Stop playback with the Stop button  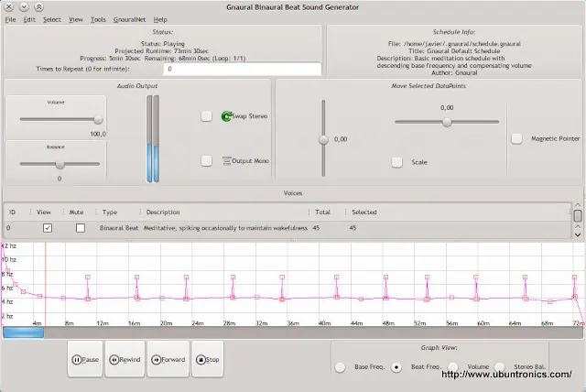click(x=208, y=360)
